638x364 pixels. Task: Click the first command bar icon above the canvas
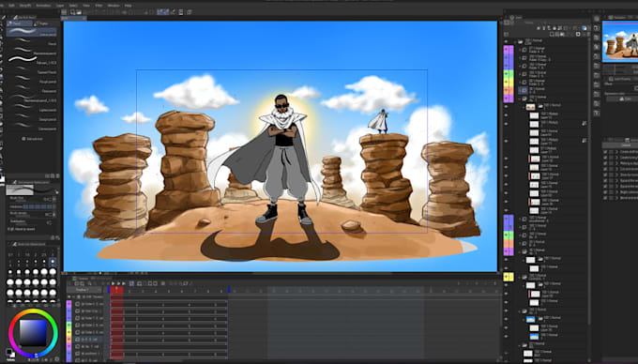click(64, 12)
